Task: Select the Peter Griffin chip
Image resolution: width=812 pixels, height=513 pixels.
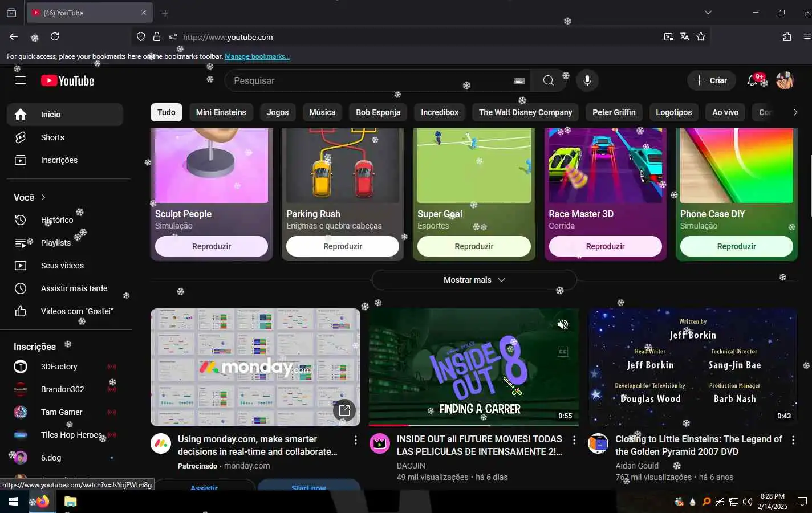Action: coord(614,112)
